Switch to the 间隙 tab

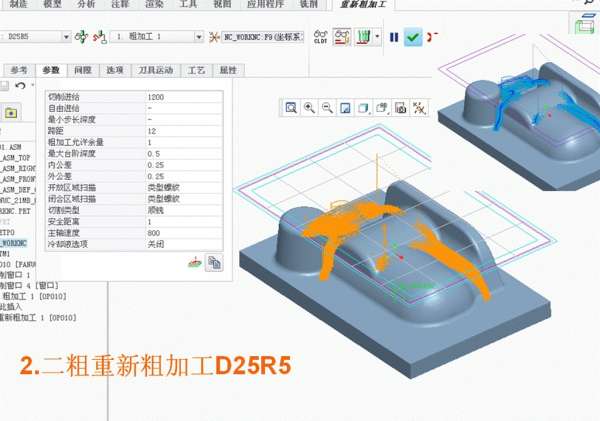[x=82, y=70]
